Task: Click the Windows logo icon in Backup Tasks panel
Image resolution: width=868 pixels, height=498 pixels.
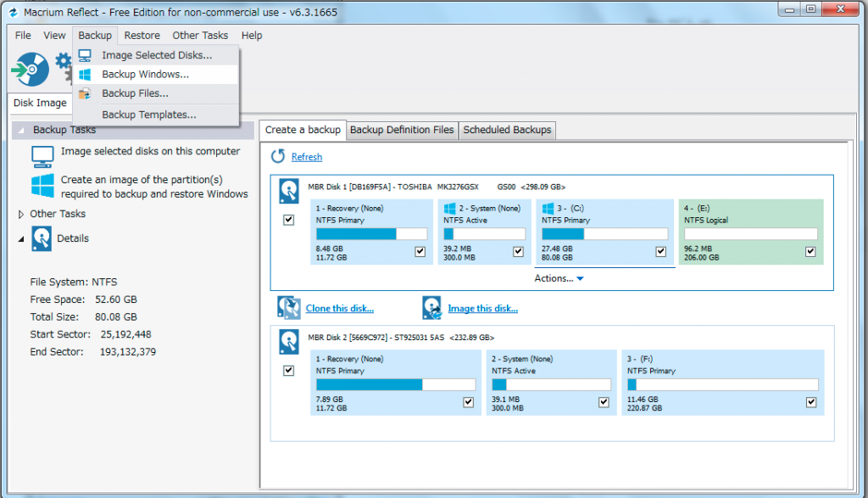Action: [42, 186]
